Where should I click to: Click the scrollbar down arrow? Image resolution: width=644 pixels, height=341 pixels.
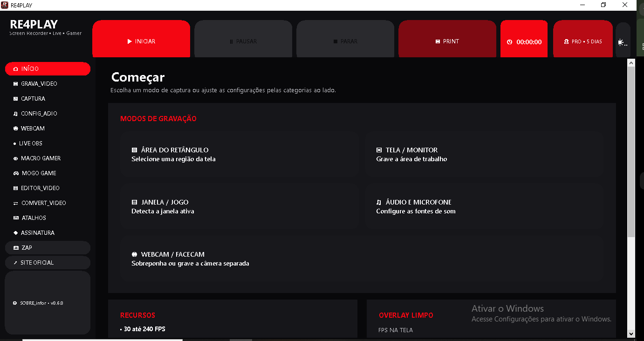[x=631, y=334]
